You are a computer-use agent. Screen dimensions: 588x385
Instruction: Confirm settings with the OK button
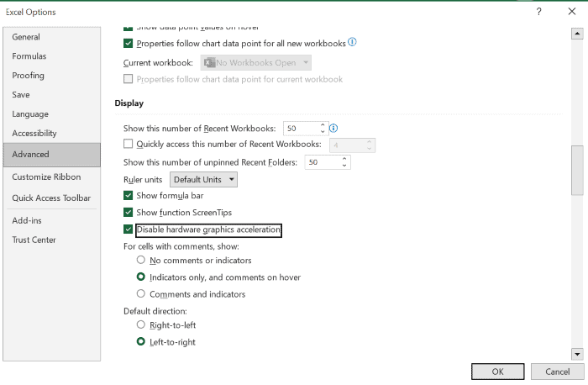(497, 372)
